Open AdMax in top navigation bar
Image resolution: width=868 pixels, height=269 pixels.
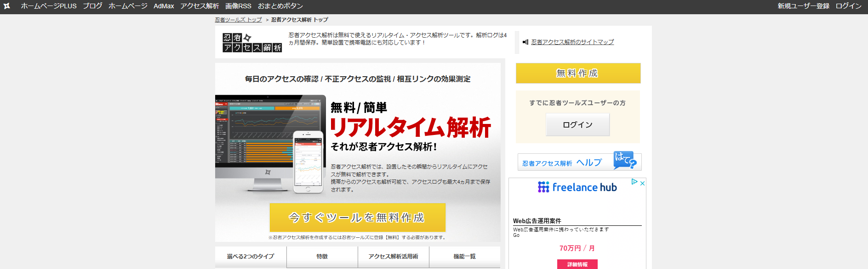click(164, 6)
